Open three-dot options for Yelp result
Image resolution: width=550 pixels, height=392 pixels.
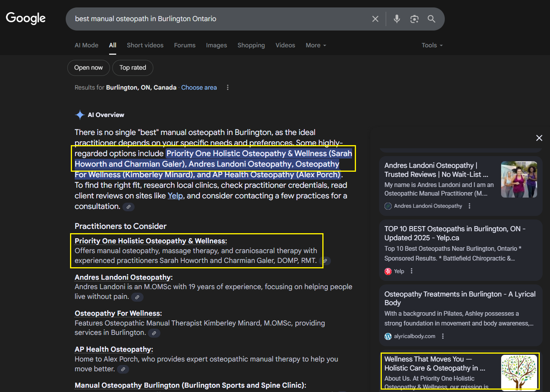tap(412, 271)
